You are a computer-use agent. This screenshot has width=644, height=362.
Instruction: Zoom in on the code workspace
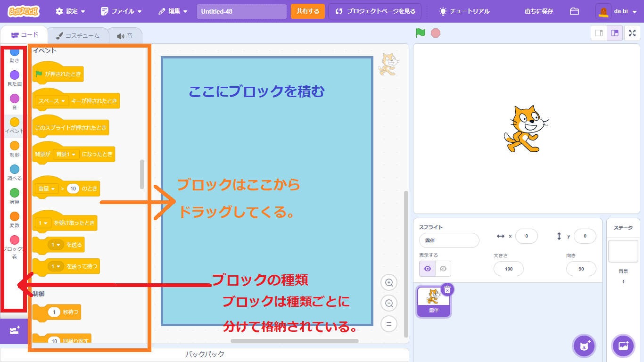(x=389, y=283)
